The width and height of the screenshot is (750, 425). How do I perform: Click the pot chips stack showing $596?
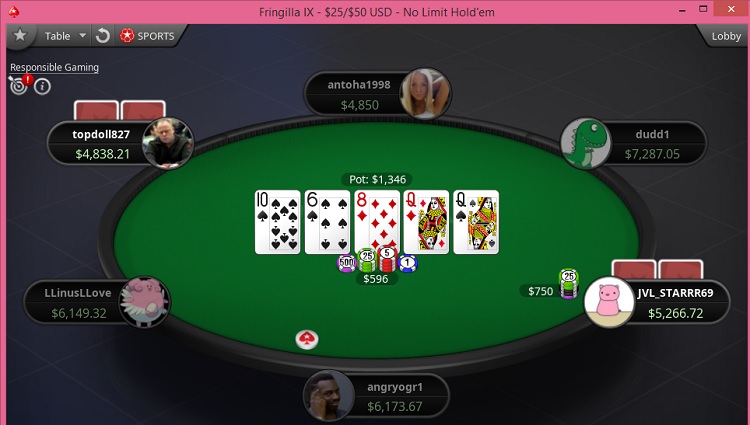pyautogui.click(x=377, y=260)
